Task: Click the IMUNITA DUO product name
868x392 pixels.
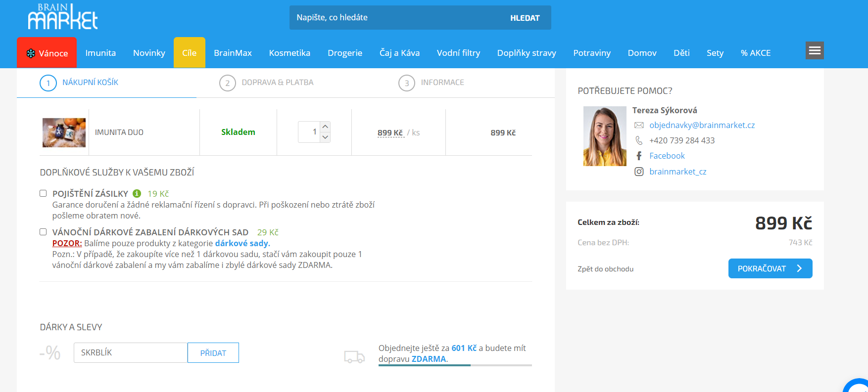Action: [x=119, y=132]
